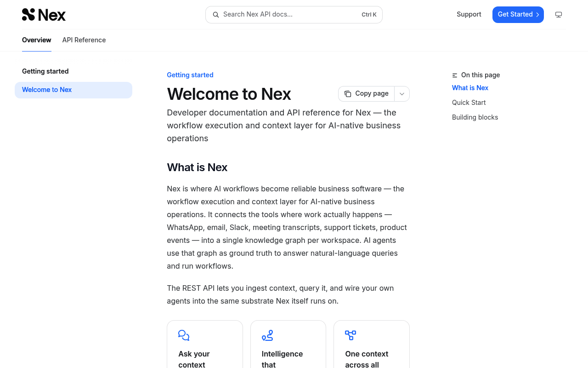Click the 'On this page' heading text

tap(481, 75)
